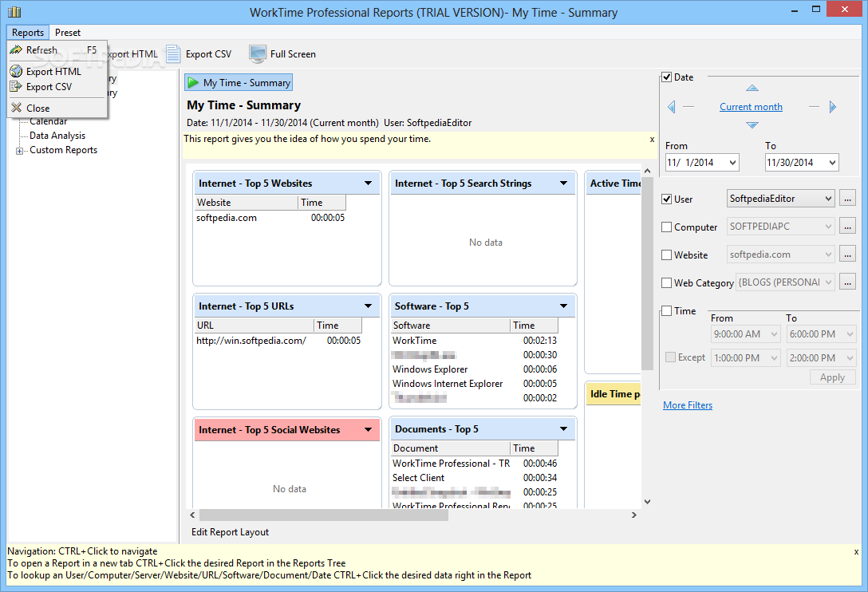Choose Export HTML from Reports menu
The image size is (868, 592).
pos(57,72)
